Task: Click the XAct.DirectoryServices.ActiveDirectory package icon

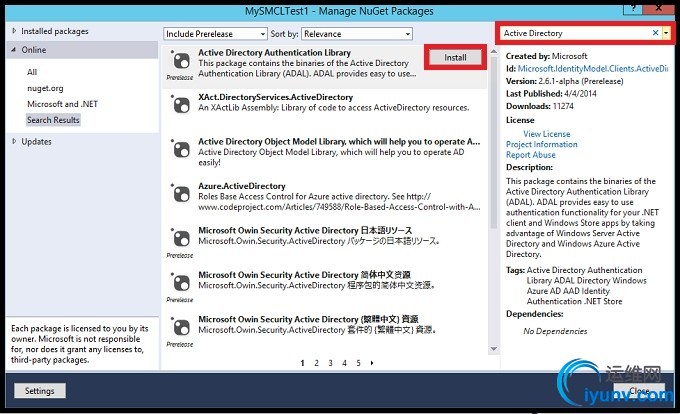Action: [x=181, y=105]
